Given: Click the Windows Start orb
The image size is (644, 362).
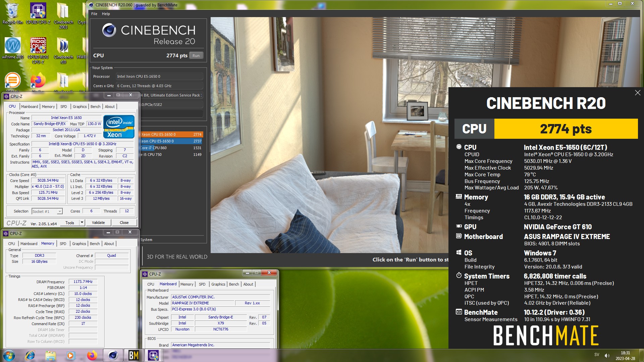Looking at the screenshot, I should point(9,355).
